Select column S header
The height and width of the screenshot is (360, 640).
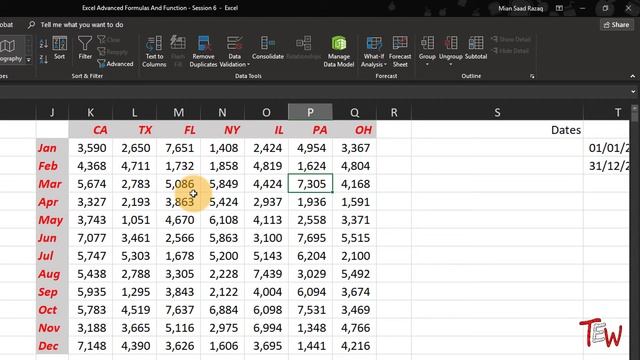(x=497, y=112)
